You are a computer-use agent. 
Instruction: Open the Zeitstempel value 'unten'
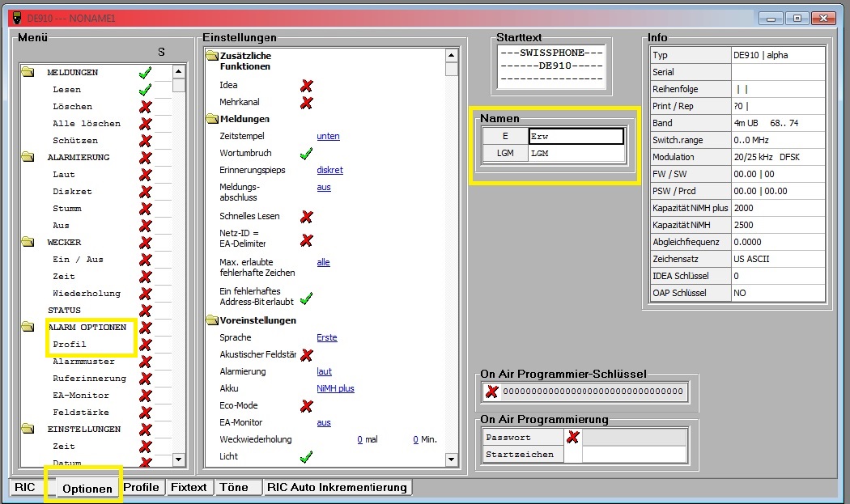click(328, 137)
